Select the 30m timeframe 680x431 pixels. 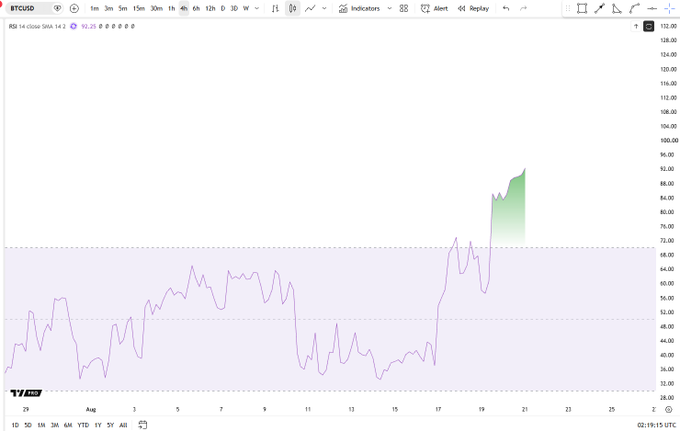pos(156,8)
